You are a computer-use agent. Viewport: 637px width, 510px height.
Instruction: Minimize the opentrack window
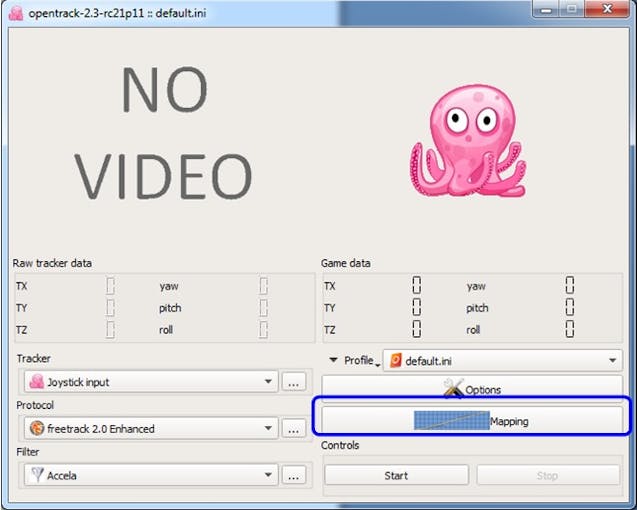coord(546,9)
